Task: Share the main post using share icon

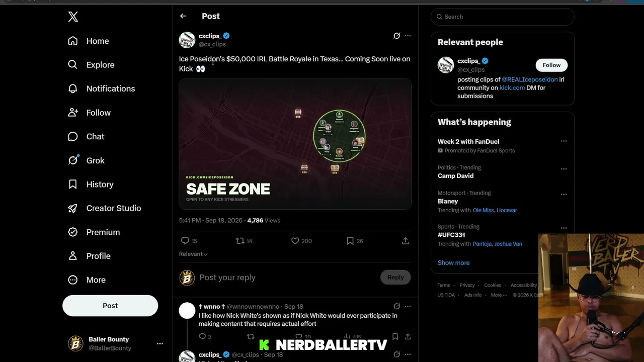Action: point(406,241)
